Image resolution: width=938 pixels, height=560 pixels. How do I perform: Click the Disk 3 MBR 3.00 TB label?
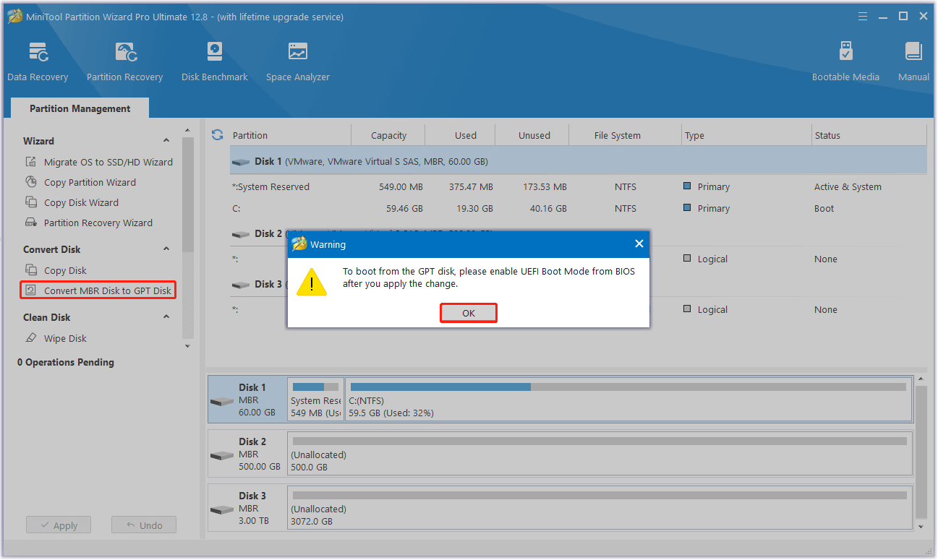[254, 508]
